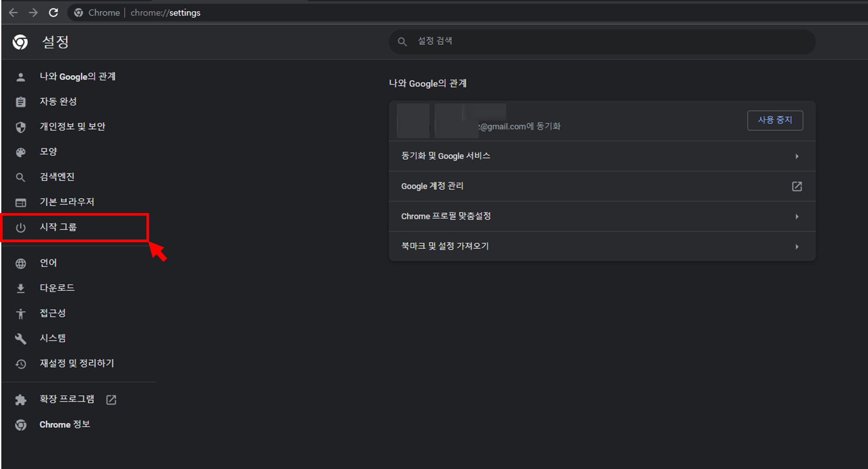
Task: Click the person icon for 나와 Google의 관계
Action: (x=20, y=77)
